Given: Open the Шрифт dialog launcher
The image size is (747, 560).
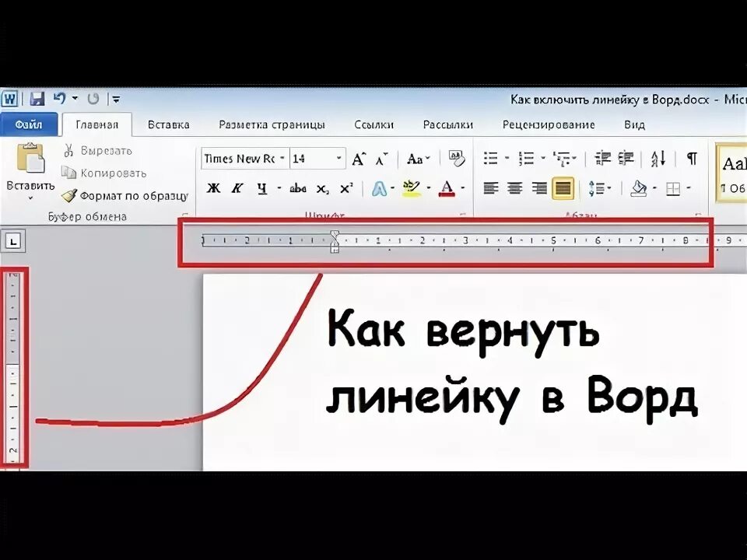Looking at the screenshot, I should tap(463, 215).
